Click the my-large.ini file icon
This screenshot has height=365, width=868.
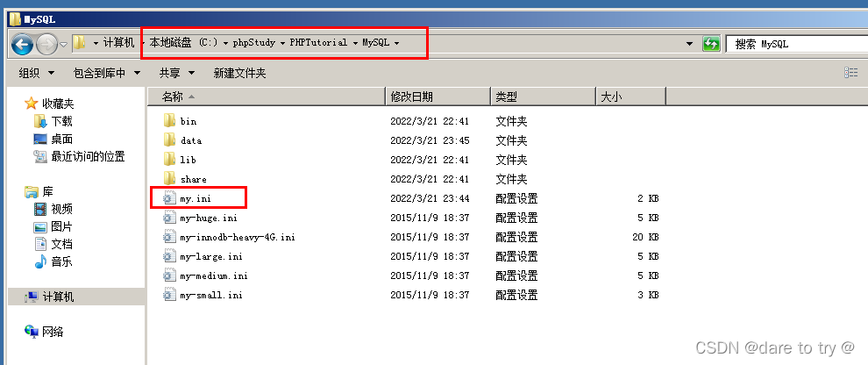point(169,256)
